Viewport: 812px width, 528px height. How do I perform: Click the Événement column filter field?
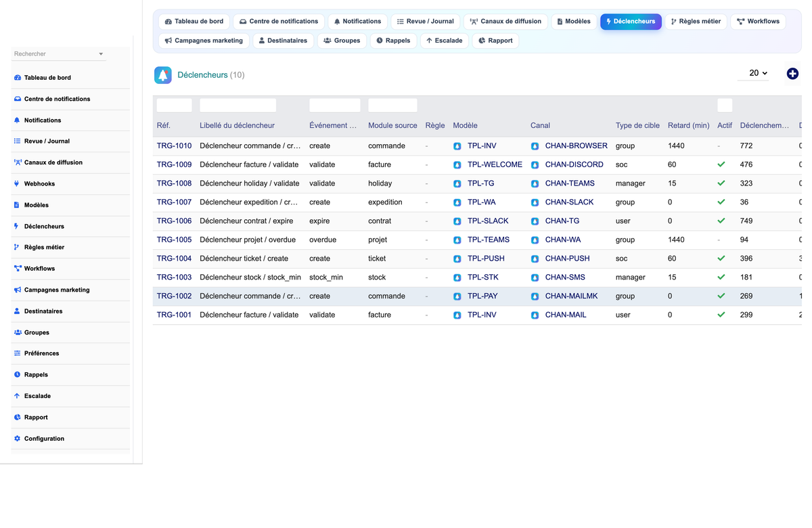coord(335,106)
